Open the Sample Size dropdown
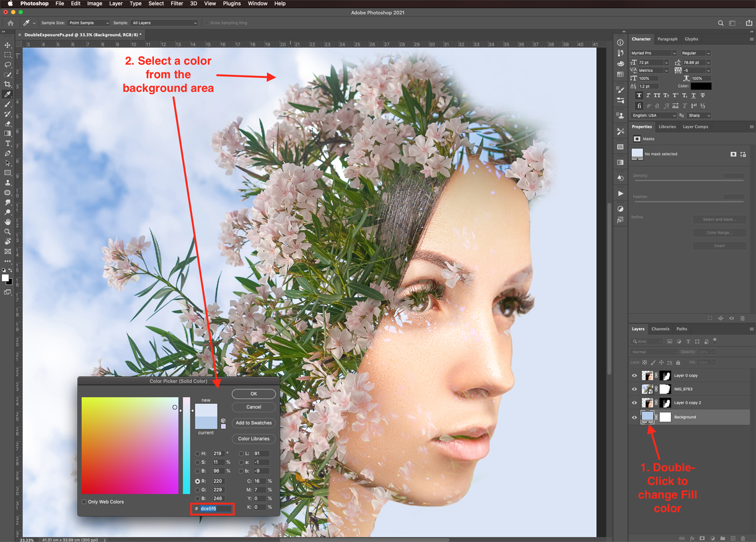Screen dimensions: 756x542 89,23
